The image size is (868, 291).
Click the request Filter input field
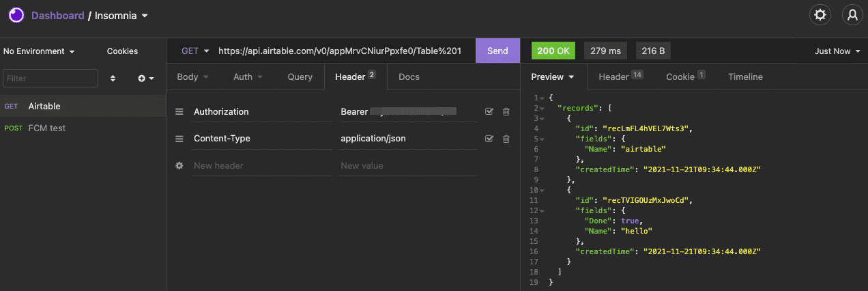coord(50,79)
